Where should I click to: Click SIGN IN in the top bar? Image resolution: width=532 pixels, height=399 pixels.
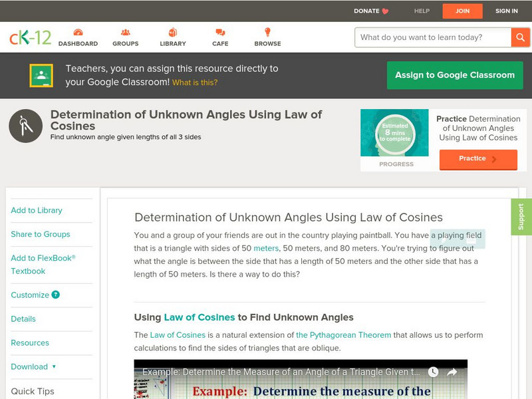tap(506, 11)
